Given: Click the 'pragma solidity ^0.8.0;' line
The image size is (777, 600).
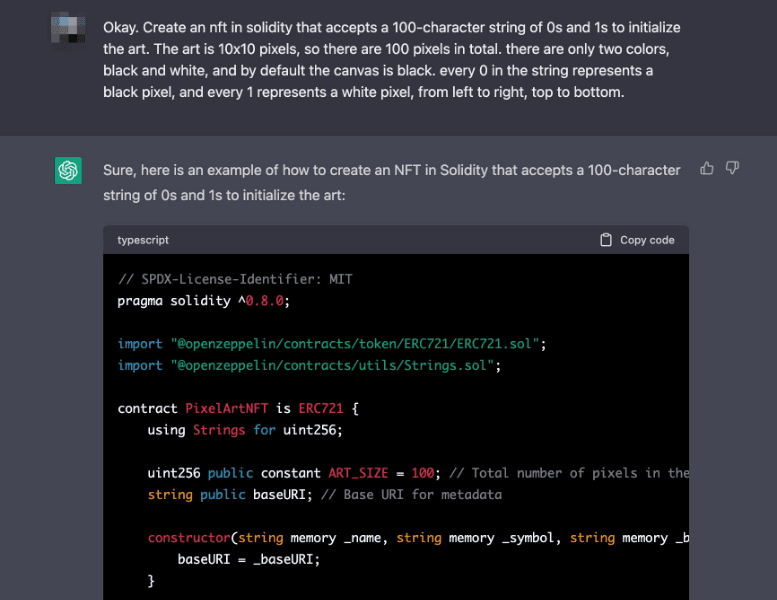Looking at the screenshot, I should click(203, 301).
